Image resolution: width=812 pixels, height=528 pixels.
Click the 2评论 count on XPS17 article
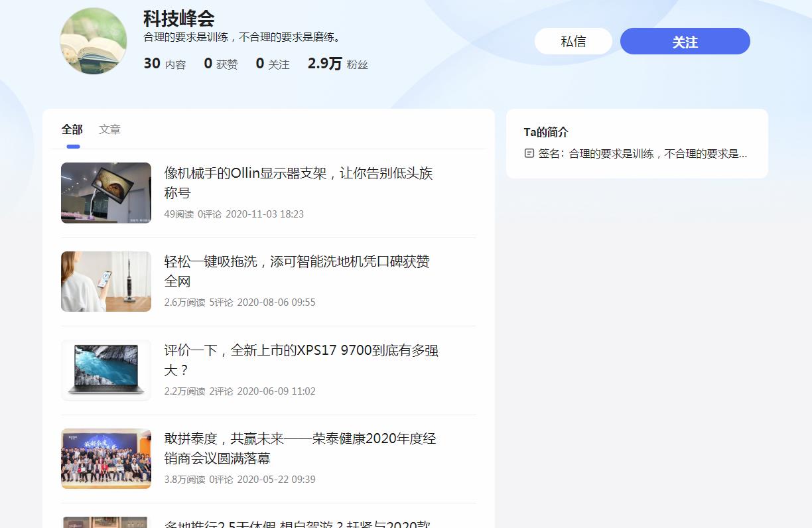point(221,391)
